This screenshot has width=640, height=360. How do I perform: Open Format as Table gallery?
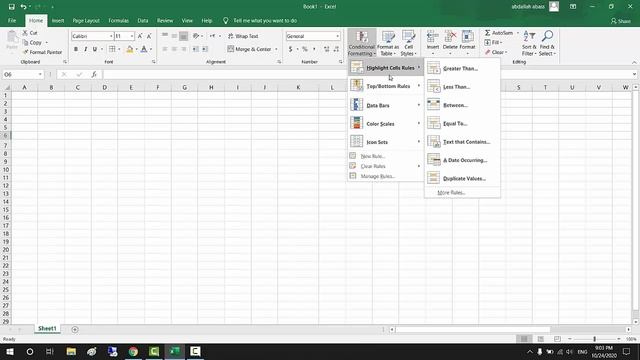point(388,43)
